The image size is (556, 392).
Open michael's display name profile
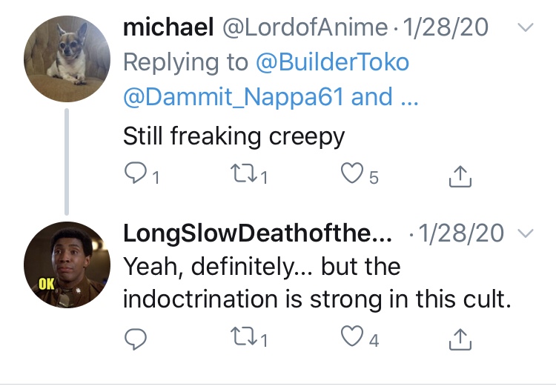pyautogui.click(x=168, y=27)
